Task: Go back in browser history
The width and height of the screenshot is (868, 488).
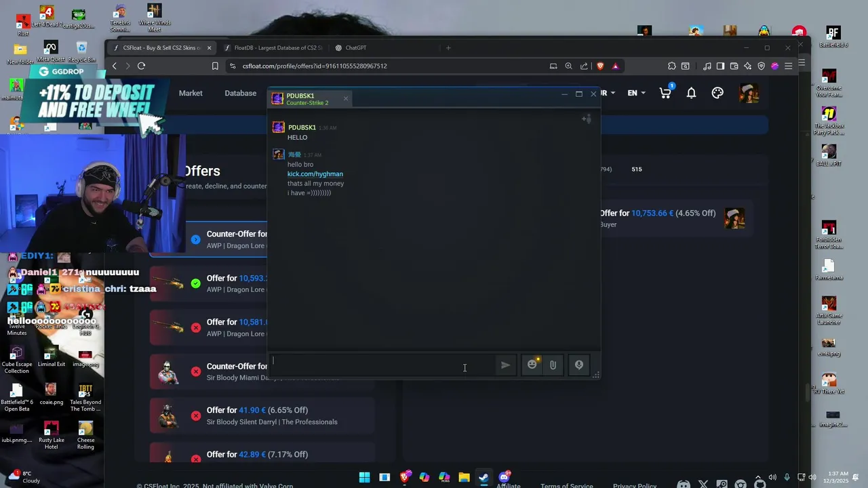Action: pyautogui.click(x=114, y=66)
